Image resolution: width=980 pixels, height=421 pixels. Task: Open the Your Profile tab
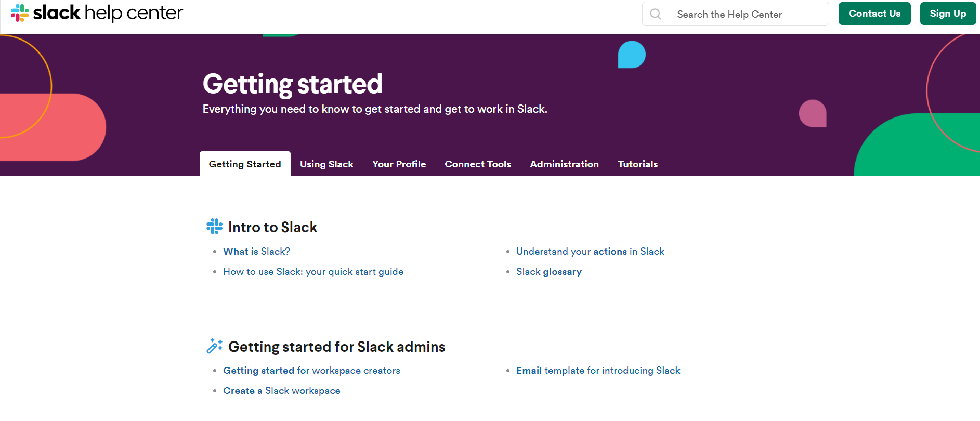coord(399,164)
